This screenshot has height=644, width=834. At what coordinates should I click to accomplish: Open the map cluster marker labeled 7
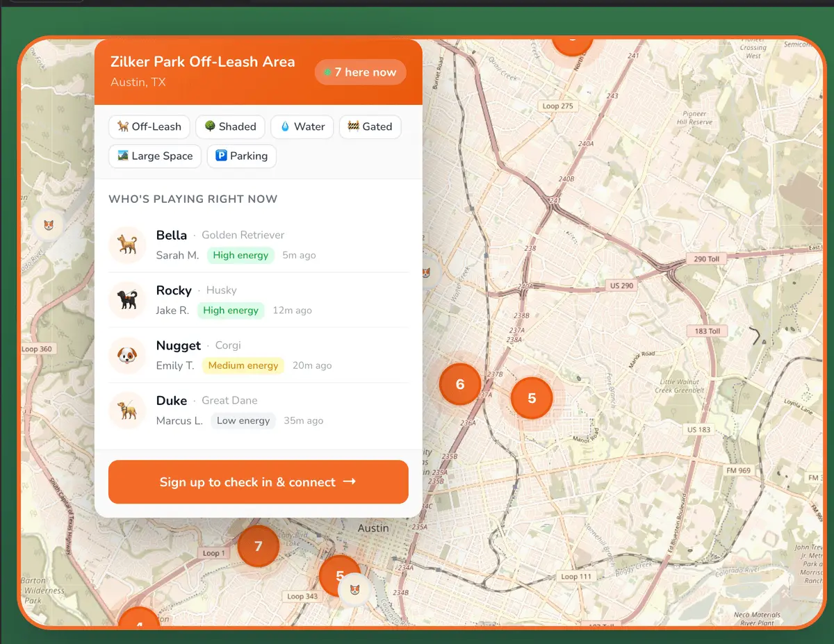click(x=259, y=546)
